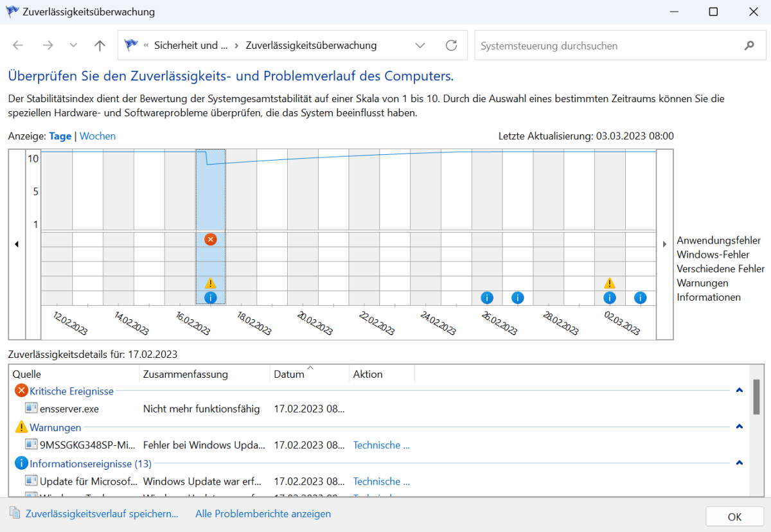Show the hidden breadcrumb path via the « chevron

pyautogui.click(x=146, y=46)
